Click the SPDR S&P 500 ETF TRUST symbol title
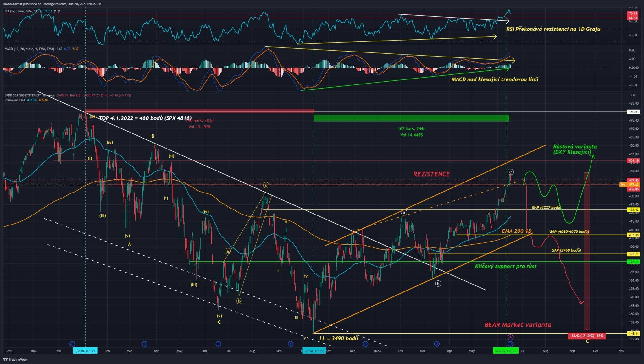Screen dimensions: 644x364 [30, 95]
